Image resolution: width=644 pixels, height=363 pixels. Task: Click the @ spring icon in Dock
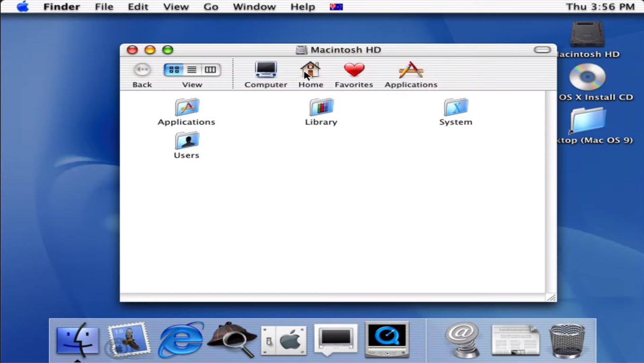pos(462,339)
